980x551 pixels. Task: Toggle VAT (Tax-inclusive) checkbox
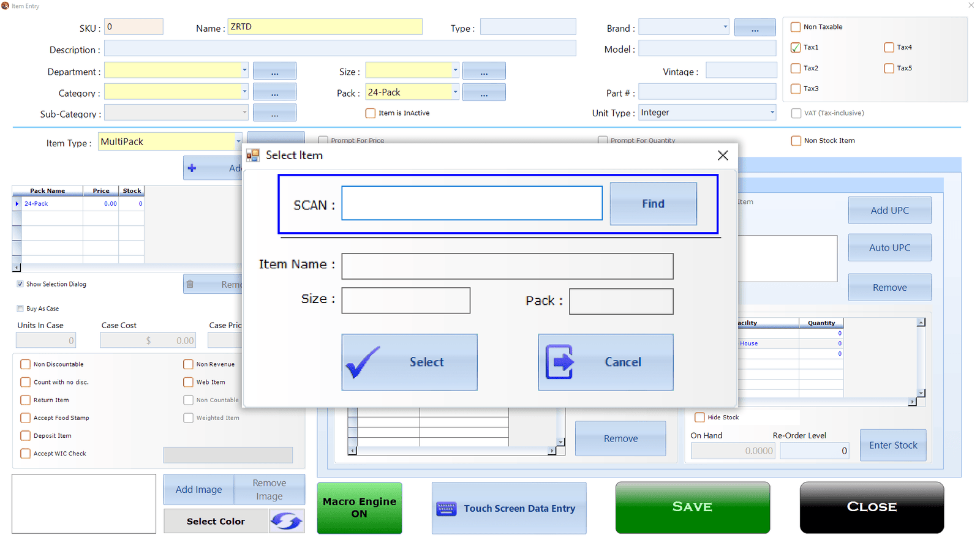(x=796, y=113)
